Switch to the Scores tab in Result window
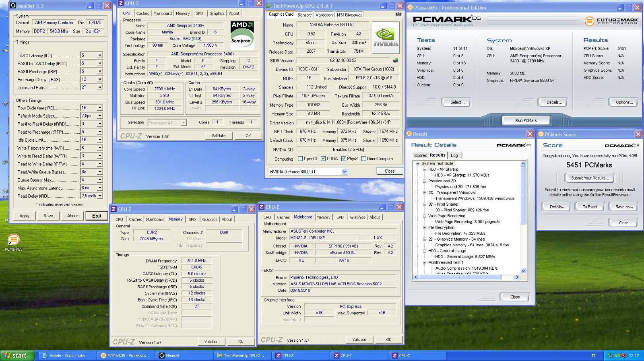 tap(420, 155)
